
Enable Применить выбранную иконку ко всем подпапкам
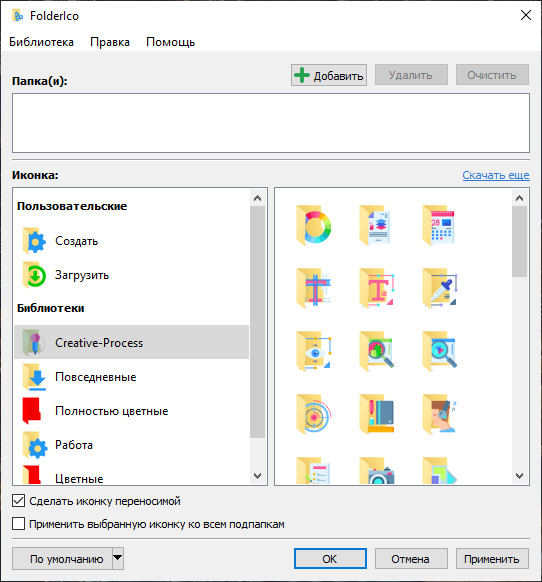point(19,524)
